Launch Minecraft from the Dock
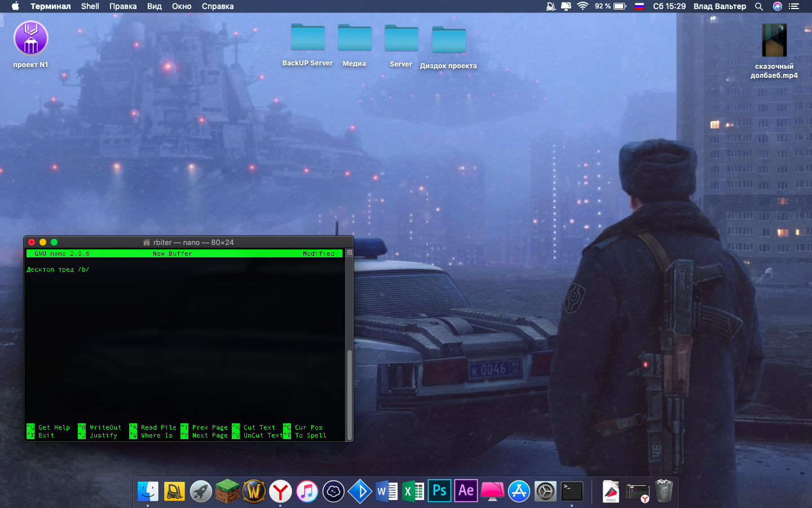The width and height of the screenshot is (812, 508). click(227, 492)
